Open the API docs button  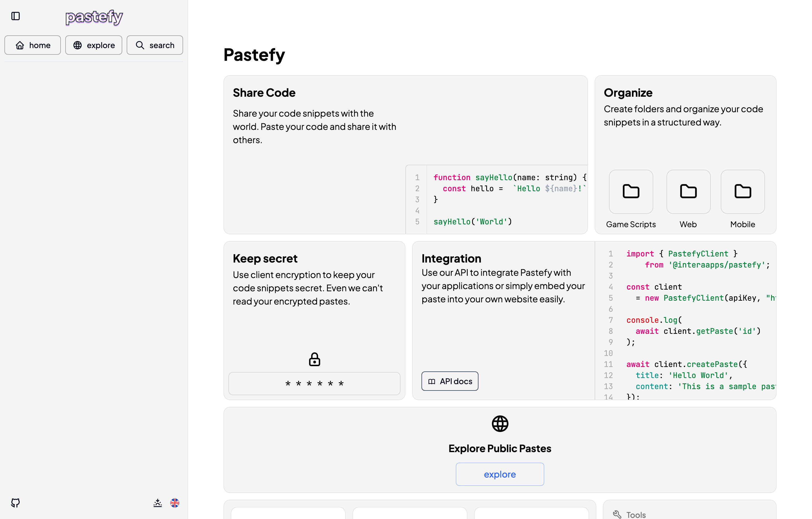450,381
